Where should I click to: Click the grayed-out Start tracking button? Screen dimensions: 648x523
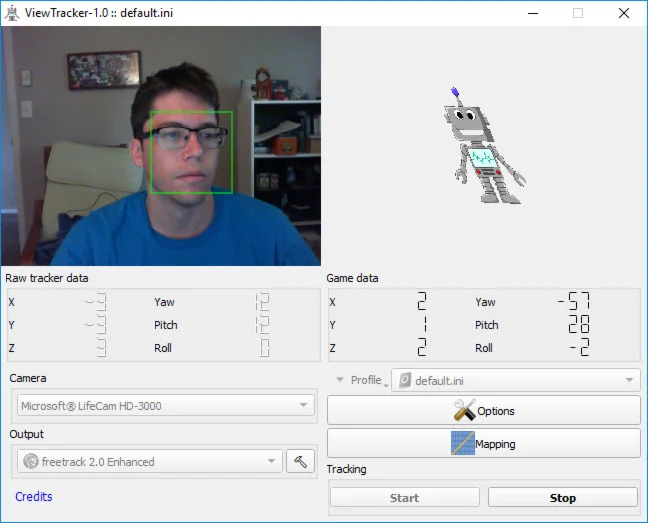405,497
